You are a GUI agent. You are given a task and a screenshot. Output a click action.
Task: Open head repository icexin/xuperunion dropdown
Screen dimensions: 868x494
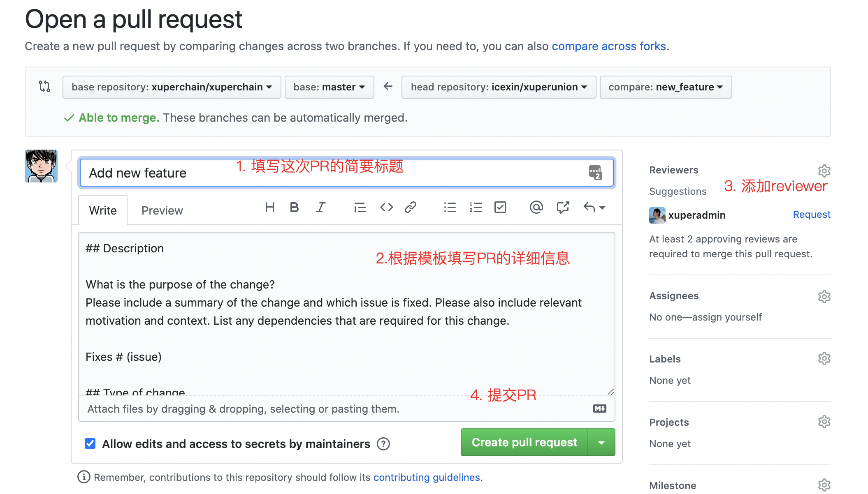(499, 87)
